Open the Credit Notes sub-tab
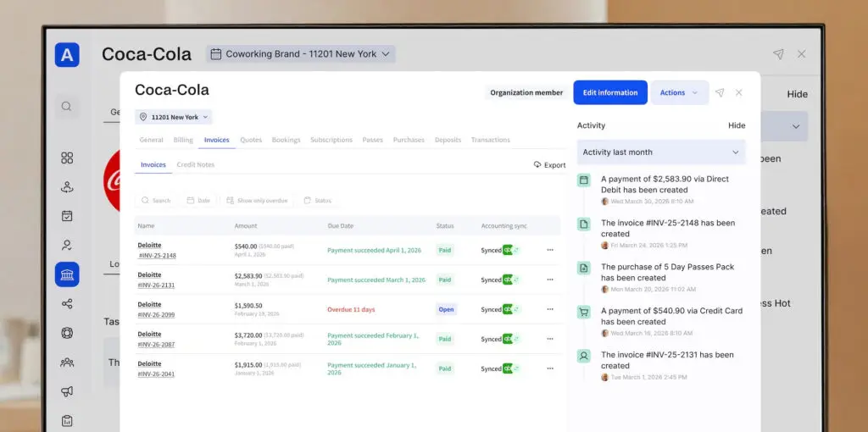 (196, 165)
